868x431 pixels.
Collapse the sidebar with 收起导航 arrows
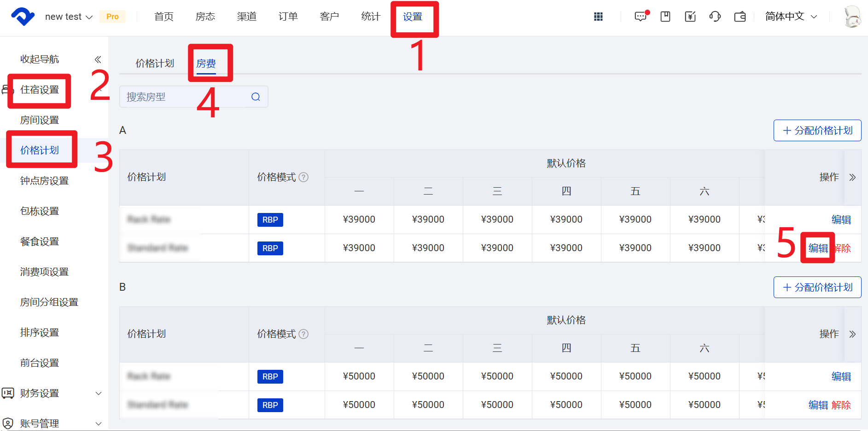point(98,59)
